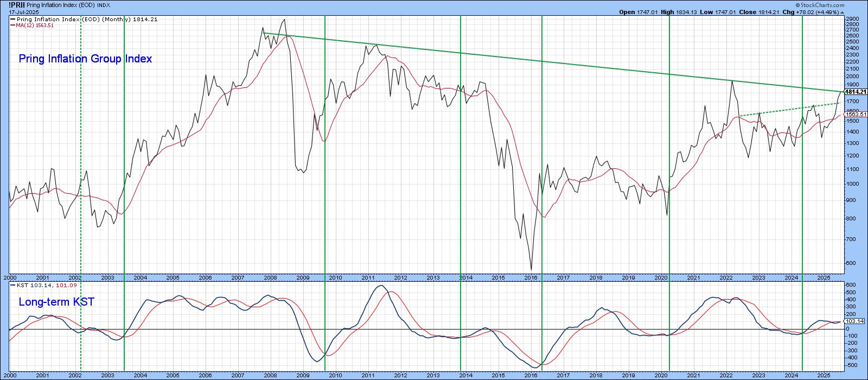Click the 2008 year label under main price chart
The width and height of the screenshot is (868, 380).
pos(270,277)
